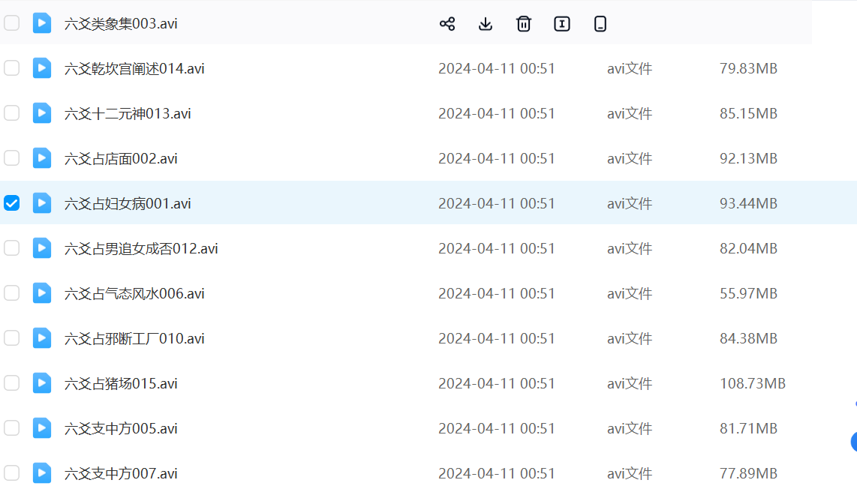Image resolution: width=857 pixels, height=504 pixels.
Task: Check the box for 六爻支中方005.avi
Action: (x=12, y=428)
